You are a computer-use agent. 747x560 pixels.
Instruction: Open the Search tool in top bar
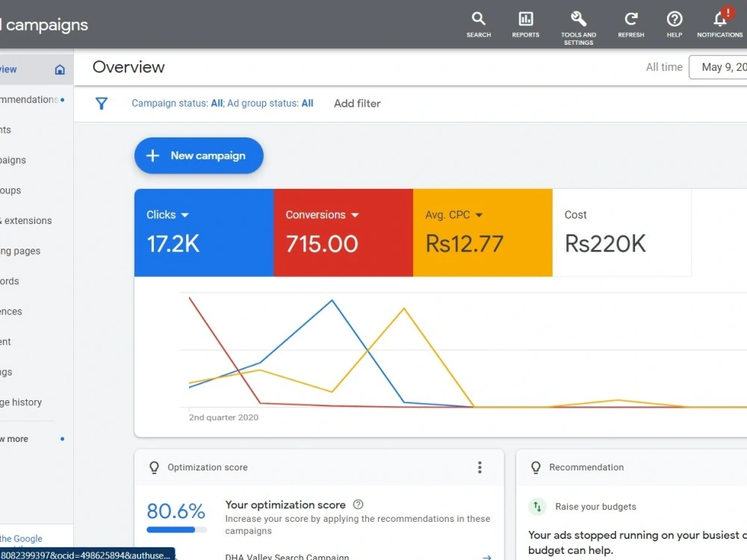(478, 25)
